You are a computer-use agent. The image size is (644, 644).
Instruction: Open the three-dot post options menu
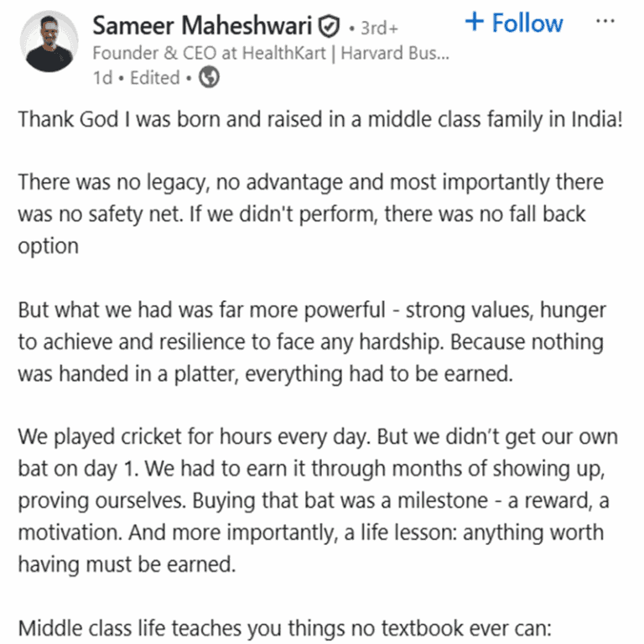coord(605,21)
